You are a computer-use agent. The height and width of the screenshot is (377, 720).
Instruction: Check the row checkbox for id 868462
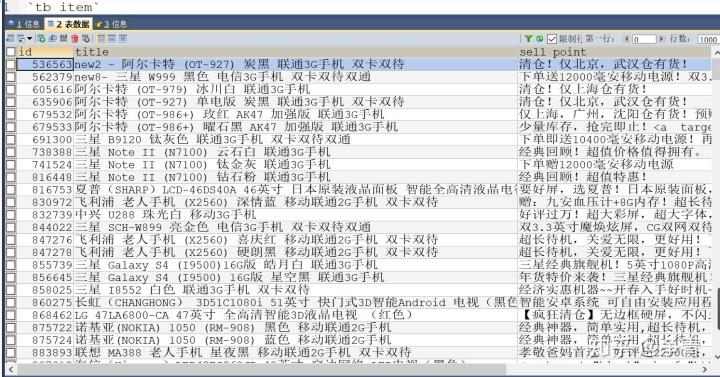(11, 315)
